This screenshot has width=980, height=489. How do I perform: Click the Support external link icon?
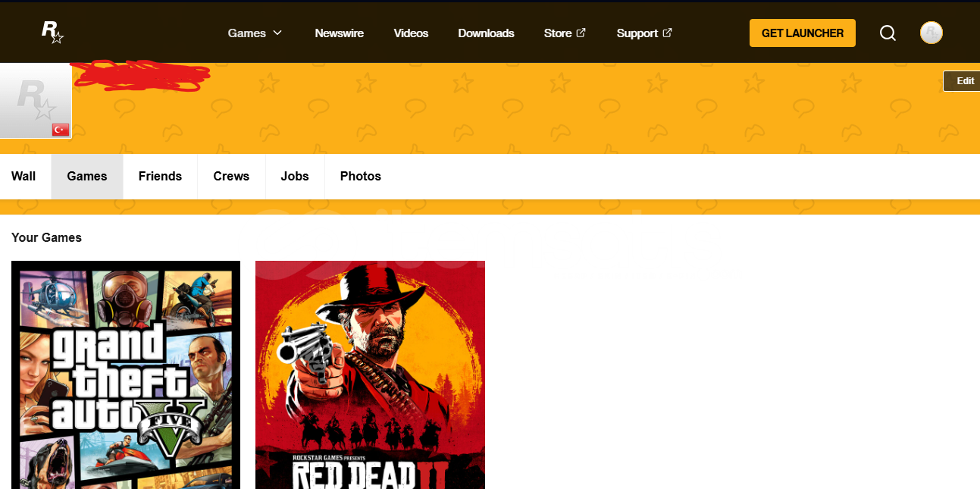pos(668,33)
